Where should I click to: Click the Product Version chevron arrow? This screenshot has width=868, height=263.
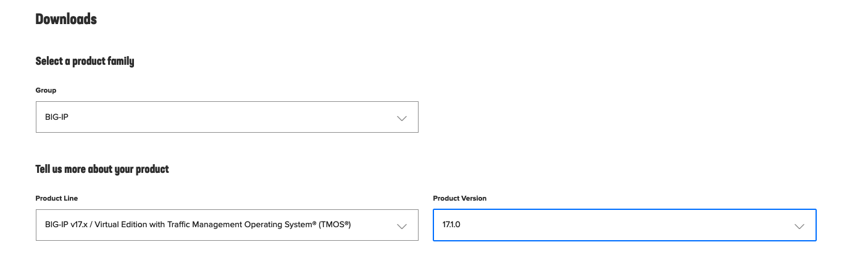(x=799, y=226)
